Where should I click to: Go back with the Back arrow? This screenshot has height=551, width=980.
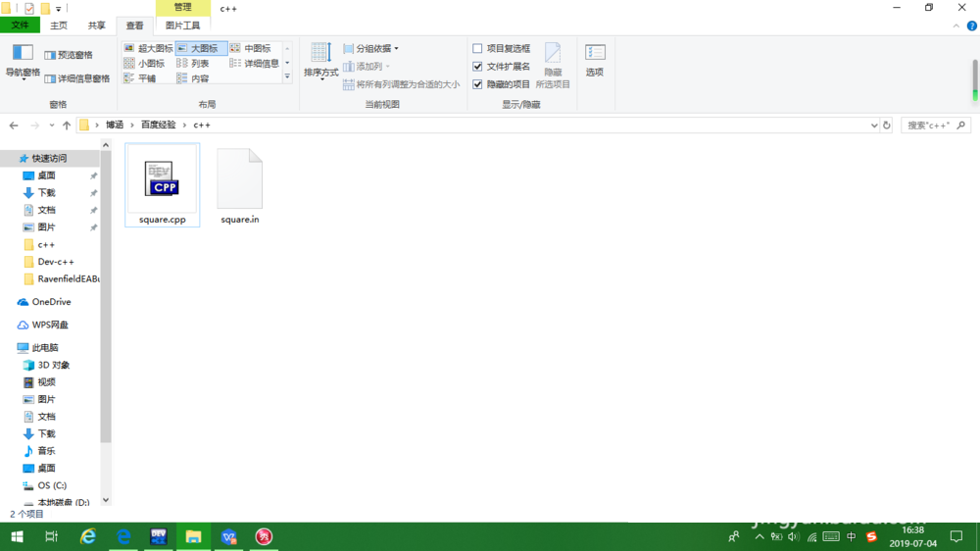14,125
